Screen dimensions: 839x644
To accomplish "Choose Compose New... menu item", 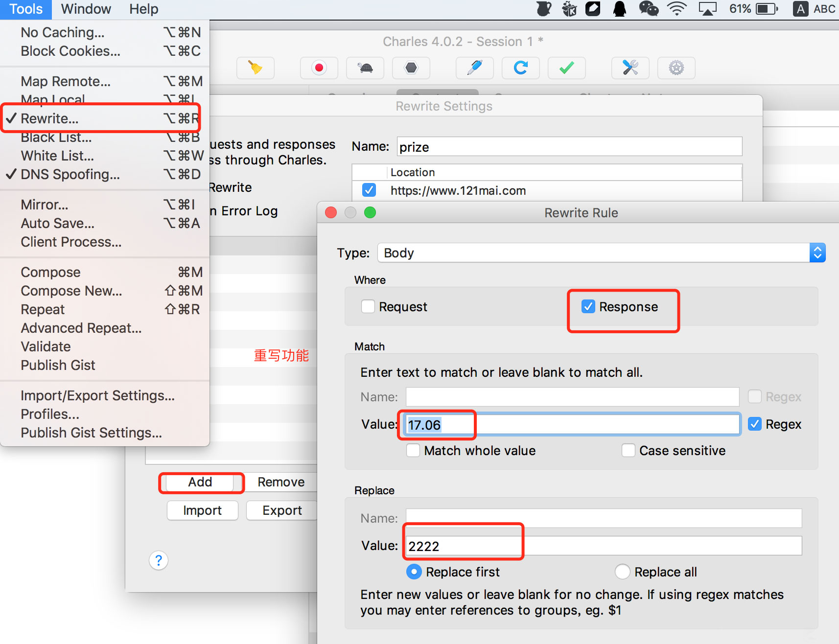I will tap(105, 291).
